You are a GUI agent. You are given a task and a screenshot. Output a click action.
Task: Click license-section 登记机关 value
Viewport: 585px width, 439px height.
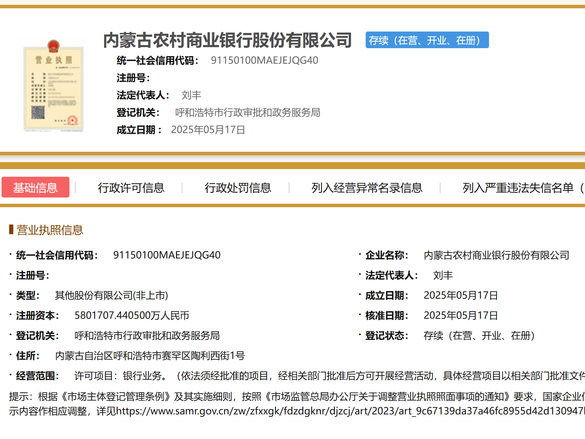tap(147, 336)
